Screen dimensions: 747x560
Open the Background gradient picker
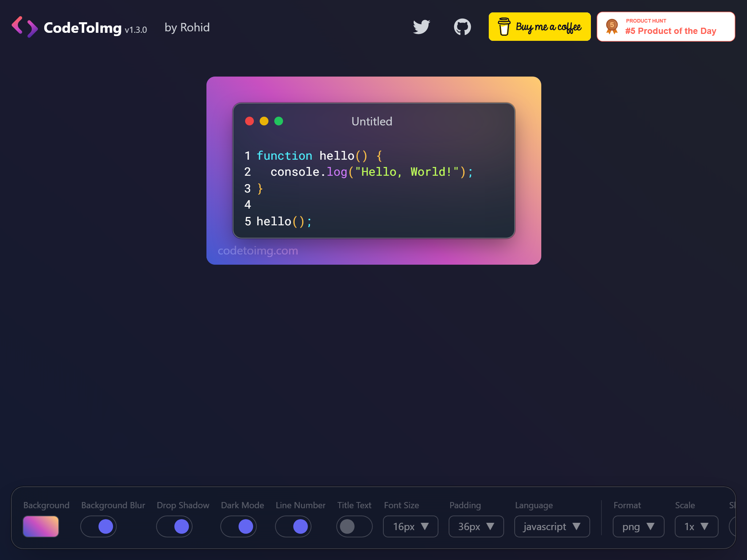(40, 526)
